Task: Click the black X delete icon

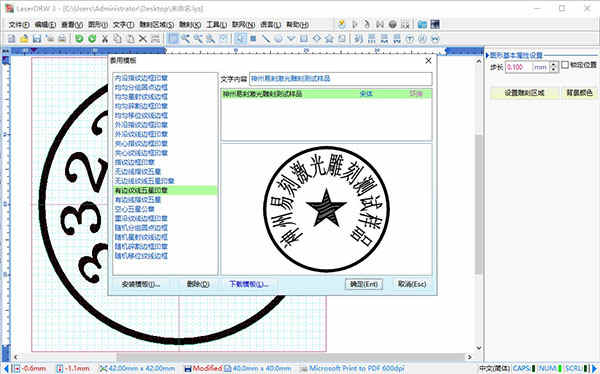Action: coord(143,39)
